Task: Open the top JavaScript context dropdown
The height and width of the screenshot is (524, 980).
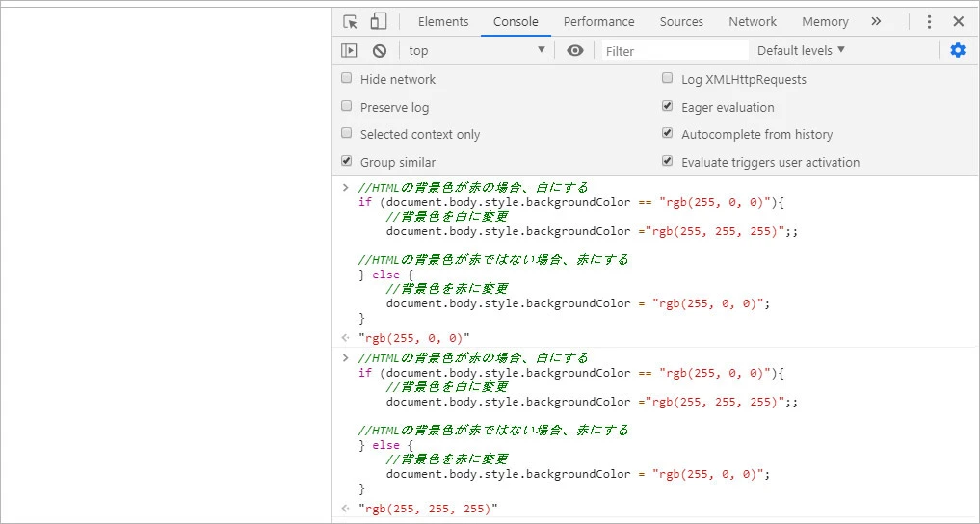Action: click(x=476, y=51)
